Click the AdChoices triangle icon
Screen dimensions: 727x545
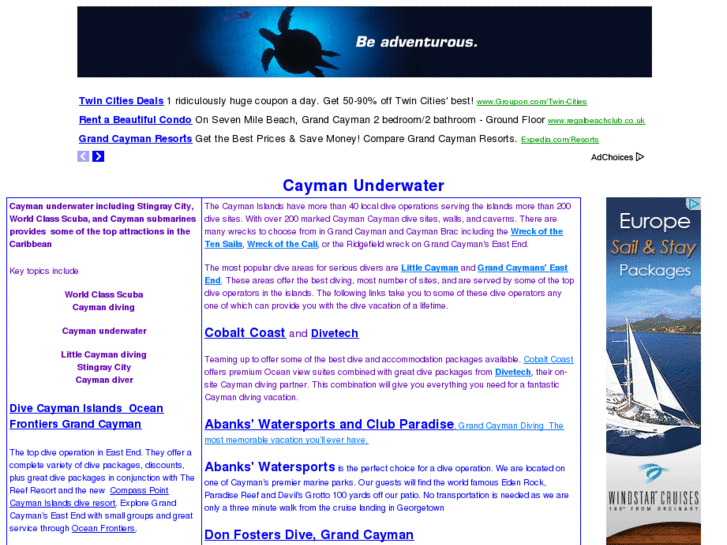click(x=640, y=157)
